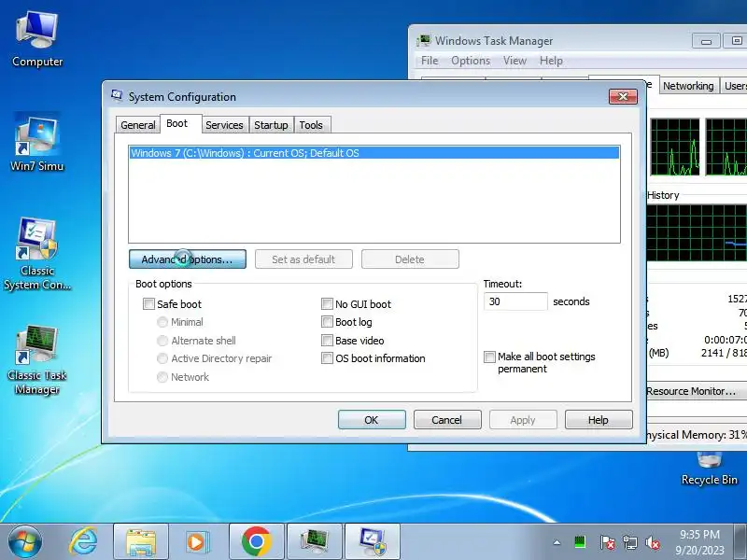Check Make all boot settings permanent
Image resolution: width=747 pixels, height=560 pixels.
(489, 357)
